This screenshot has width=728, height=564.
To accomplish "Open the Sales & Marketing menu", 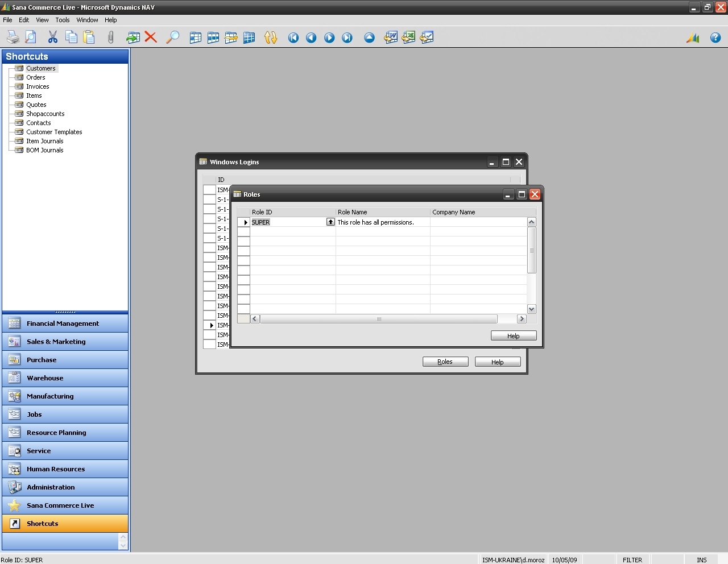I will click(x=65, y=342).
